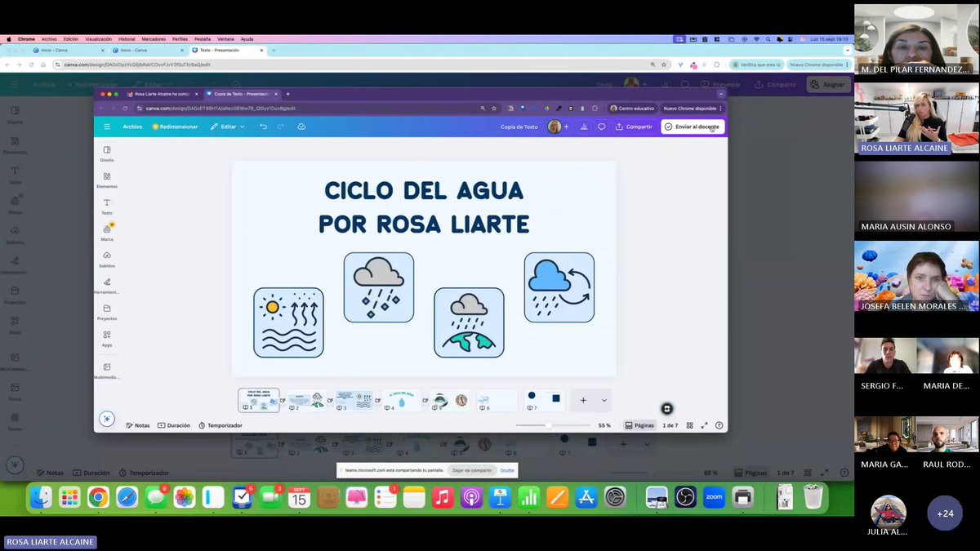Select page 3 thumbnail in the filmstrip

pyautogui.click(x=354, y=399)
